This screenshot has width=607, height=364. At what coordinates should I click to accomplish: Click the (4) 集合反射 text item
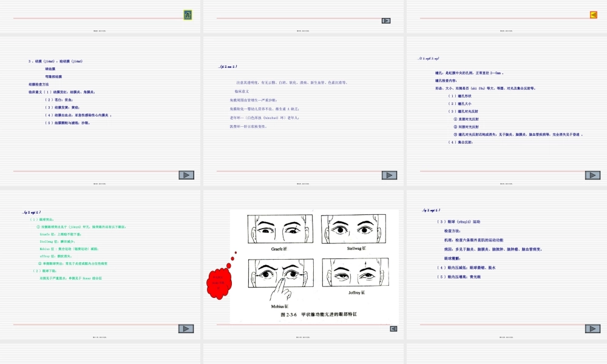460,142
